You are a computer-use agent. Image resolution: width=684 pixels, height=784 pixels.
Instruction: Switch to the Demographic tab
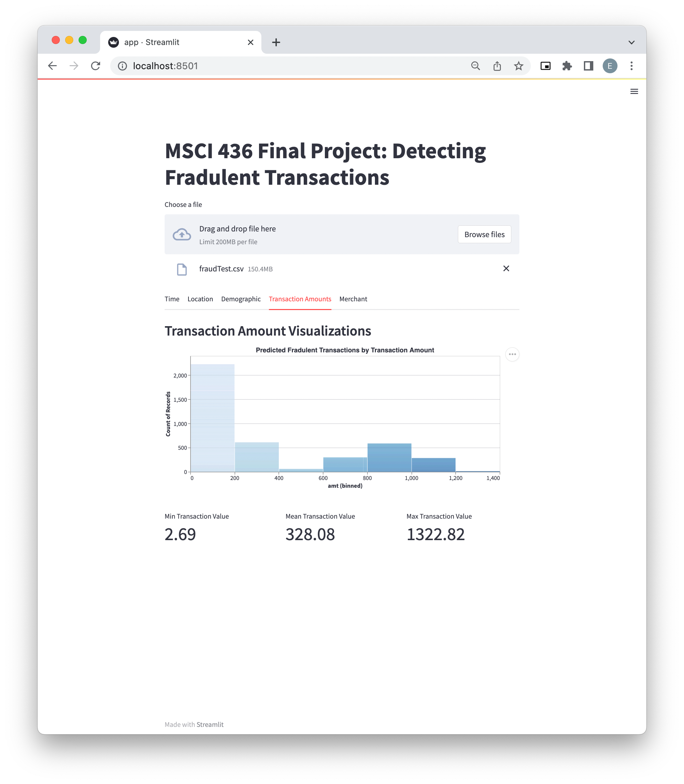point(241,299)
